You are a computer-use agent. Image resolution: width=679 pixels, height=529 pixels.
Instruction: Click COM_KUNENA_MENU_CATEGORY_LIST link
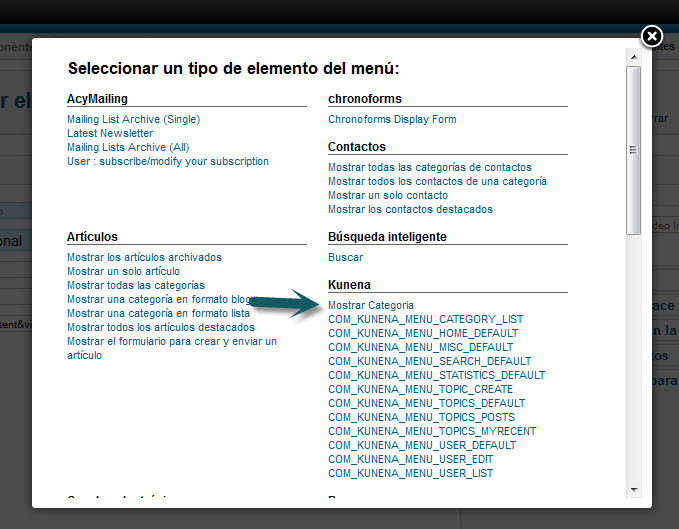click(x=425, y=319)
